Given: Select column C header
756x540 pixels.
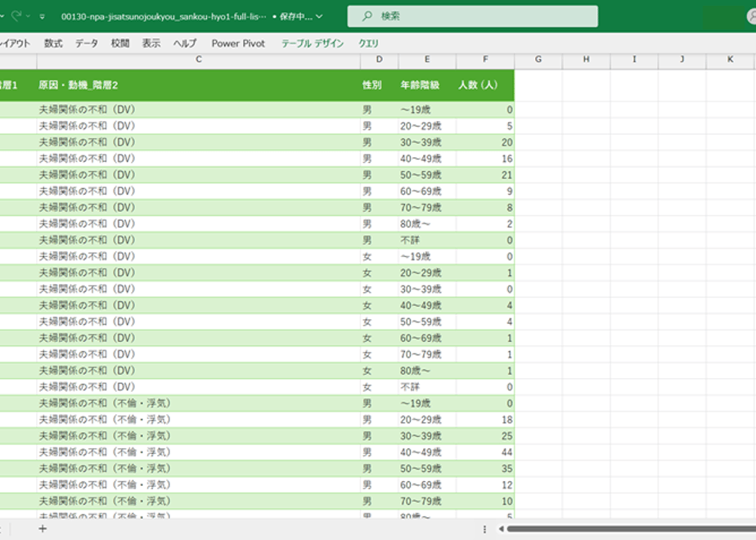Looking at the screenshot, I should pyautogui.click(x=199, y=59).
